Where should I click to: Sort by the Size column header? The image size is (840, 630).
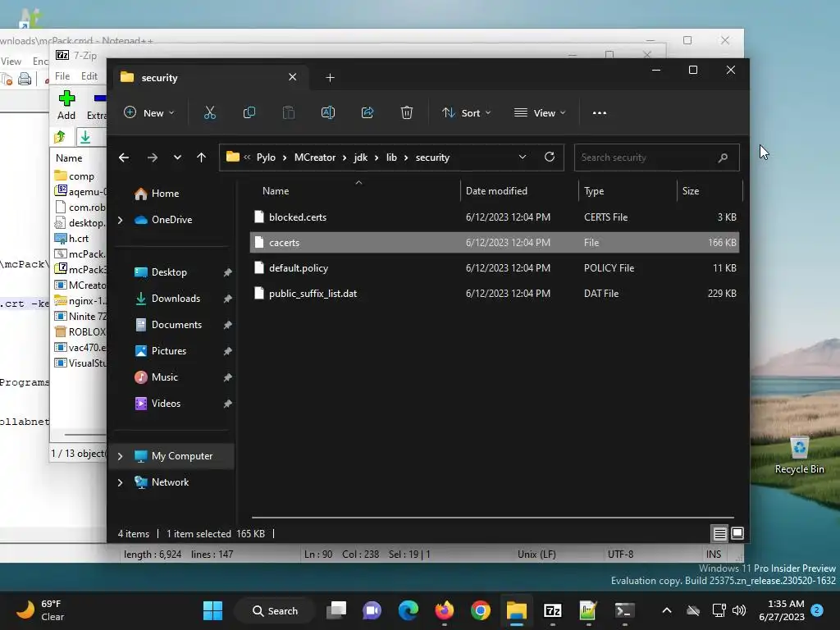(710, 191)
